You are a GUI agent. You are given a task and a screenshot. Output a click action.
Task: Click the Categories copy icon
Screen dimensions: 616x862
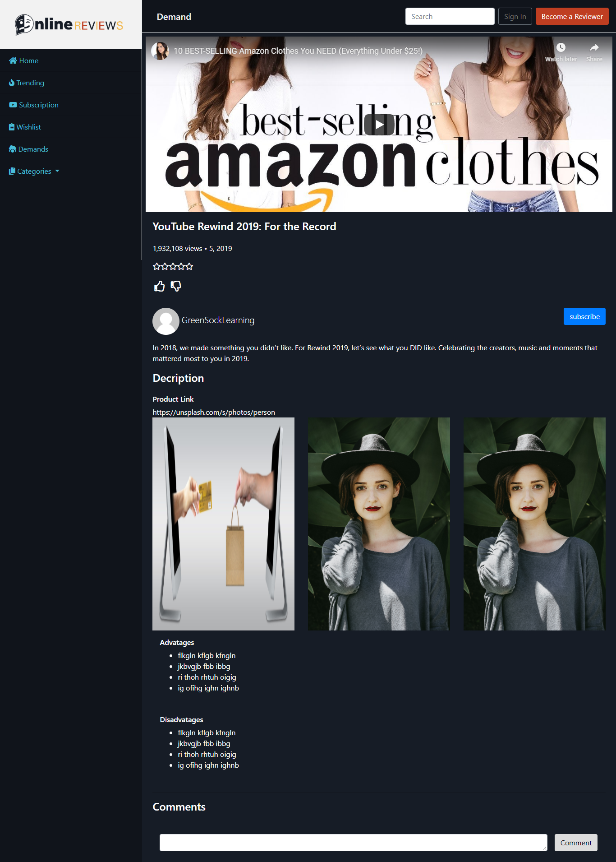point(12,171)
